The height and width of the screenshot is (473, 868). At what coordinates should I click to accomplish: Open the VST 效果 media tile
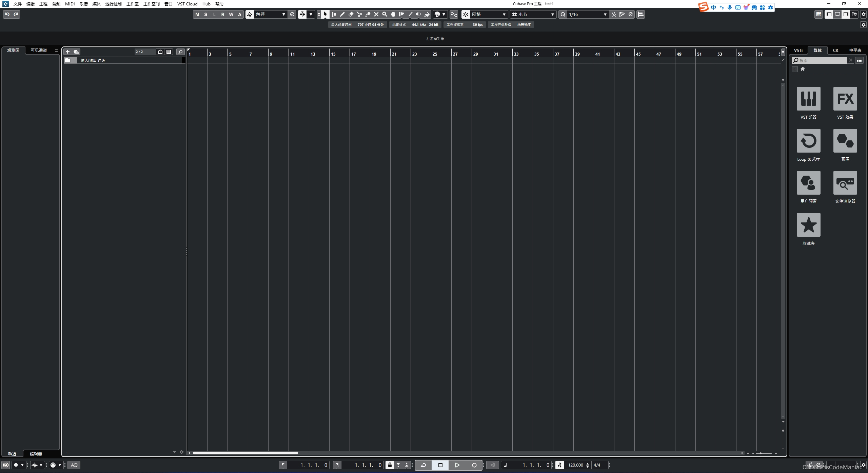click(845, 99)
